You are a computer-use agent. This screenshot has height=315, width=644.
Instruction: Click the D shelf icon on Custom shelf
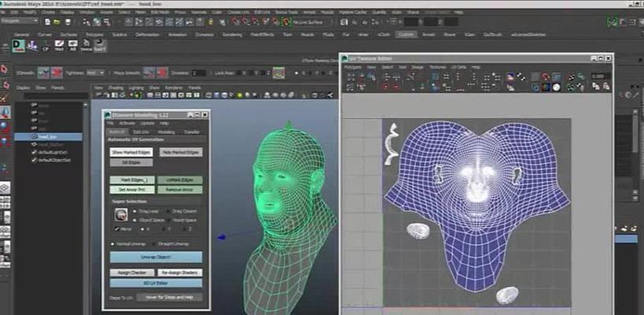(18, 46)
